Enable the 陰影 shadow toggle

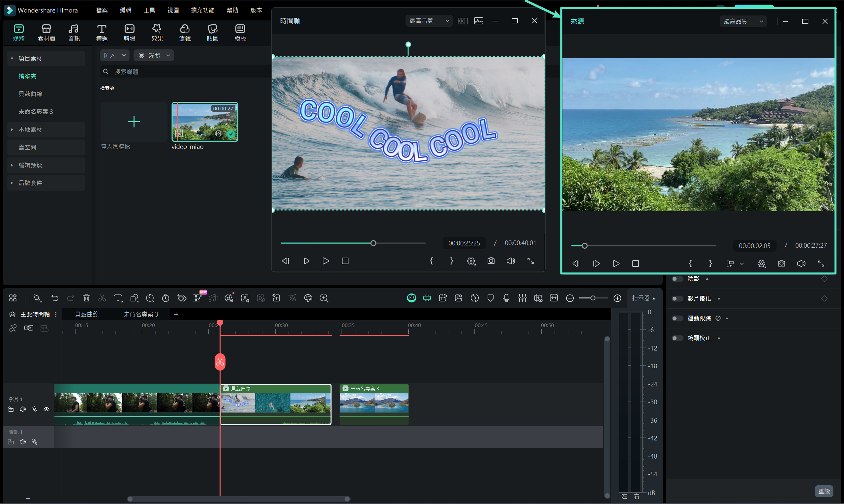pos(677,279)
